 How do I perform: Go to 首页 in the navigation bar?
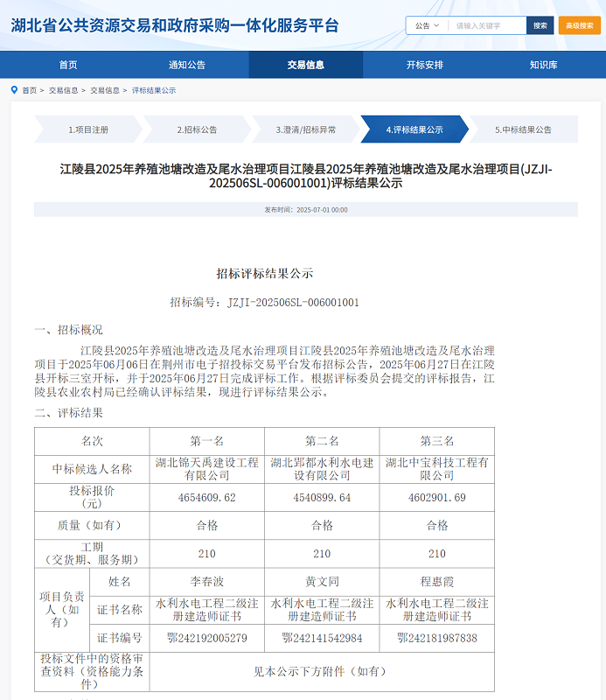click(x=68, y=65)
